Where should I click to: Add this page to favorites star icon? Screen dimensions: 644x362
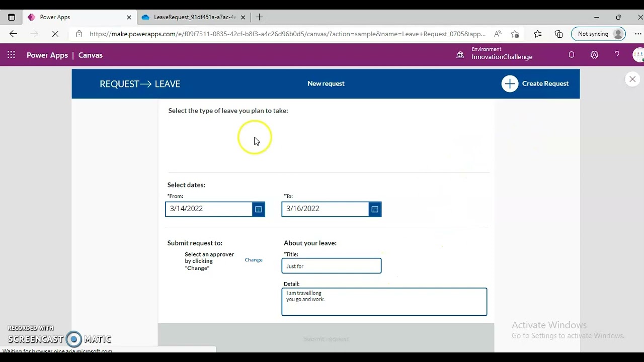click(515, 34)
